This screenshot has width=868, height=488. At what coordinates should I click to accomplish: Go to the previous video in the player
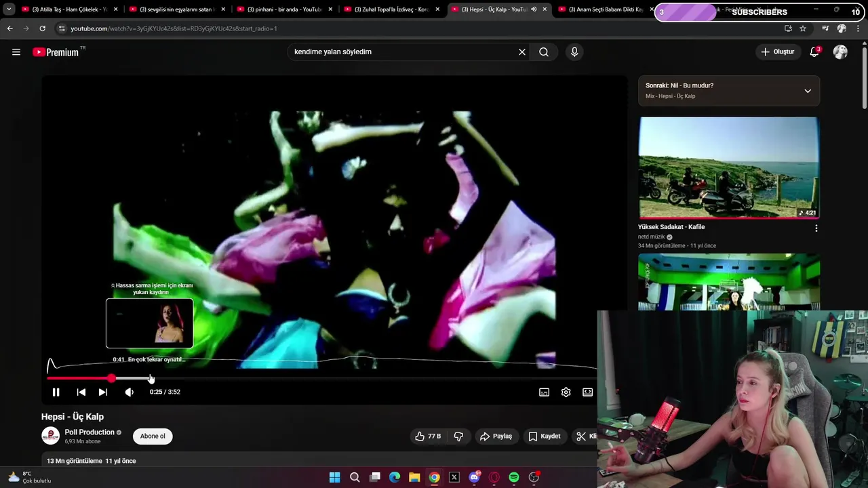tap(81, 392)
